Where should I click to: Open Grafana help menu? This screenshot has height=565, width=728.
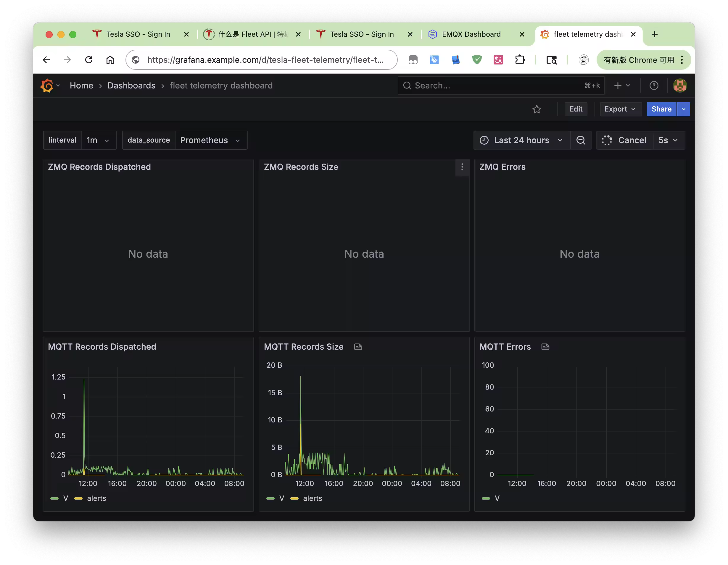click(654, 85)
